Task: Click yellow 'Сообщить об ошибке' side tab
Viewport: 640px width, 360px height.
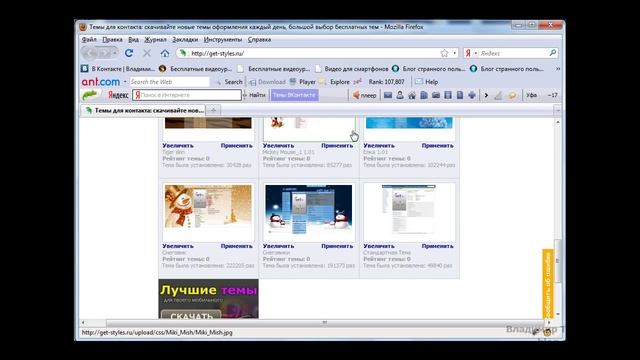Action: pyautogui.click(x=548, y=283)
